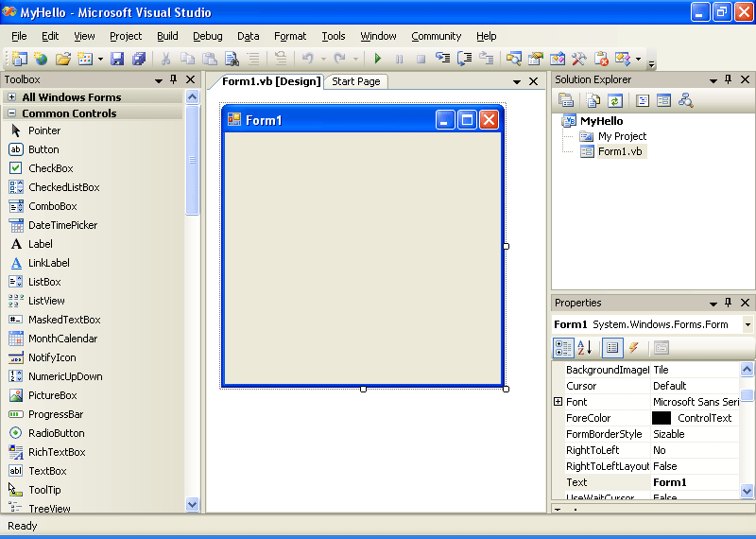Click the Open File folder icon
This screenshot has height=539, width=756.
[x=62, y=59]
